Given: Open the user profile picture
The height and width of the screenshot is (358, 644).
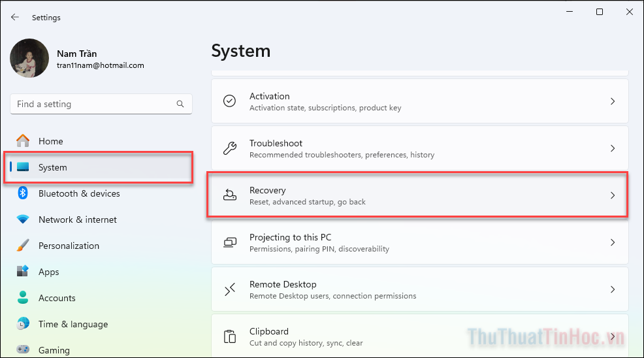Looking at the screenshot, I should [x=29, y=58].
